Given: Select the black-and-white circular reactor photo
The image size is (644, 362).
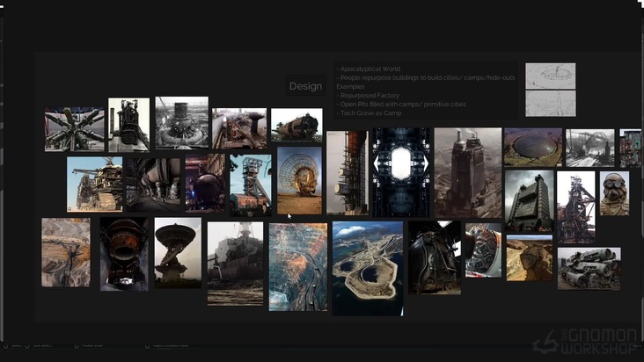Looking at the screenshot, I should tap(181, 123).
